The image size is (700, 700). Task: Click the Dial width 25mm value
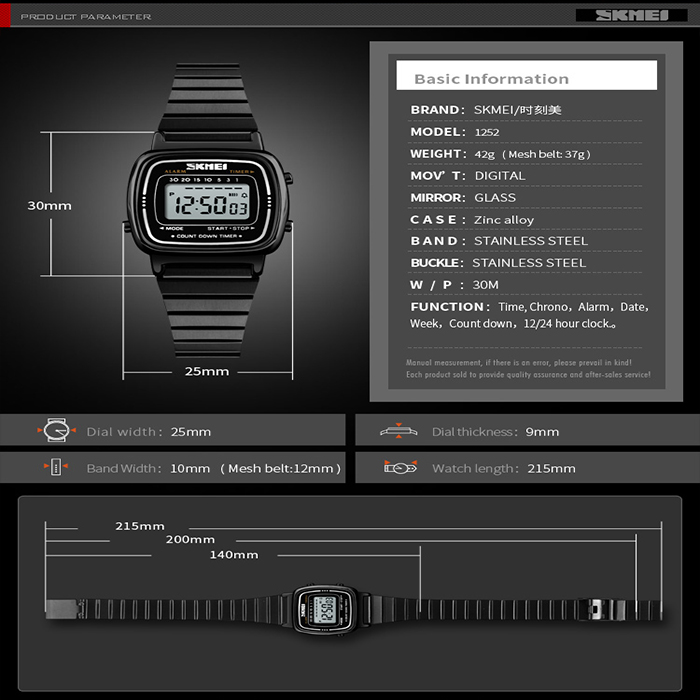coord(191,432)
